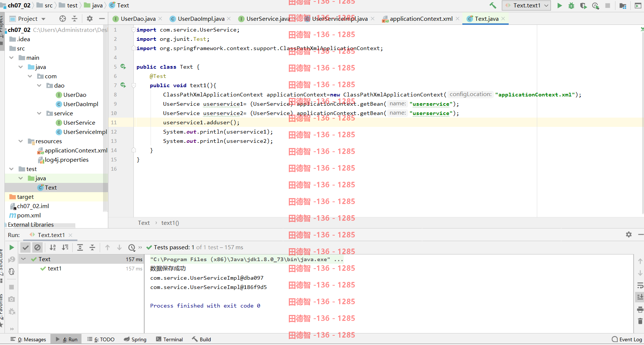The height and width of the screenshot is (345, 644).
Task: Toggle sort alphabetically in test results
Action: click(x=53, y=247)
